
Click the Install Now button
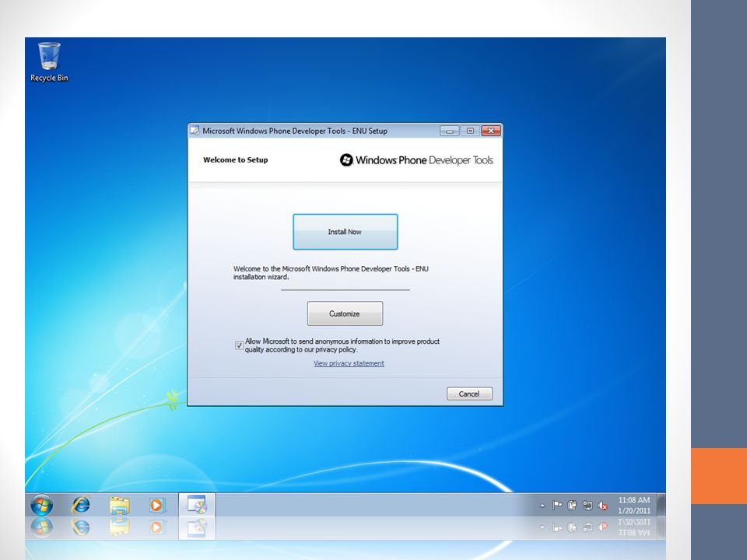coord(345,232)
